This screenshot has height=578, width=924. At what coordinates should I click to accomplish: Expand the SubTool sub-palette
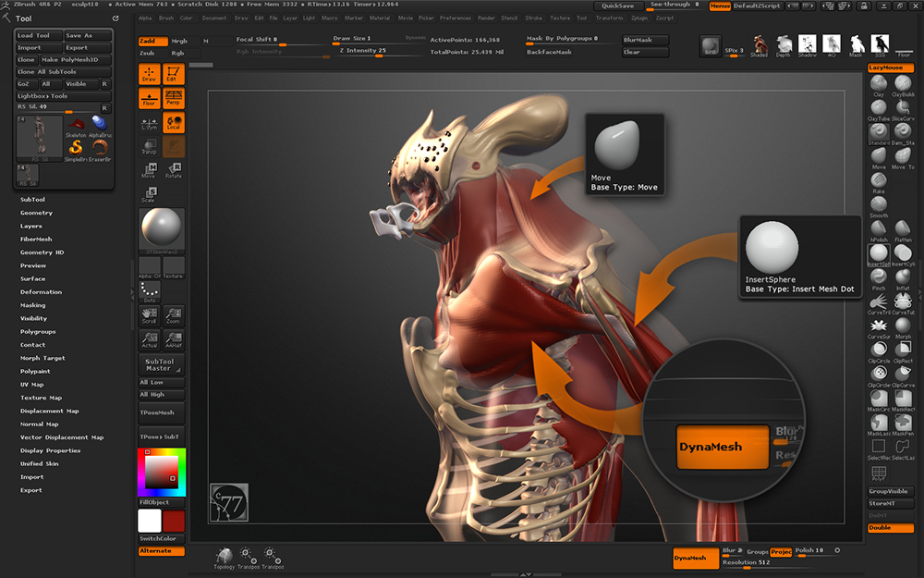pyautogui.click(x=32, y=200)
